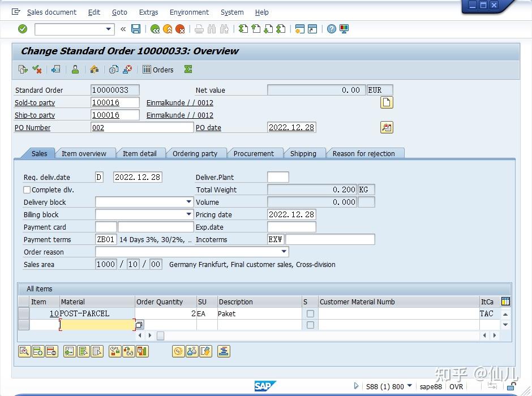532x396 pixels.
Task: Enable the Complete dlv. checkbox
Action: point(26,190)
